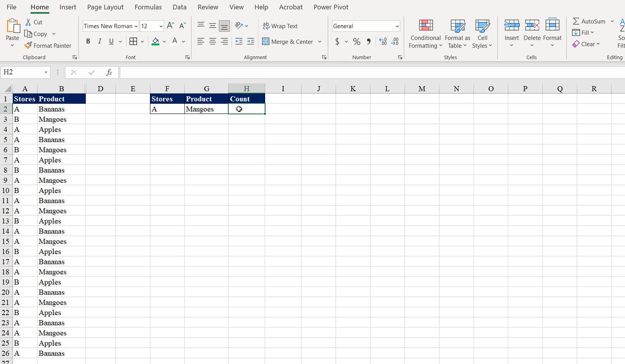
Task: Decrease decimal places
Action: coord(395,42)
